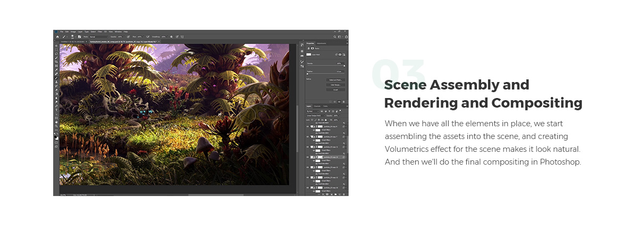Open the brush Mode dropdown showing Normal
This screenshot has width=644, height=228.
pyautogui.click(x=98, y=37)
